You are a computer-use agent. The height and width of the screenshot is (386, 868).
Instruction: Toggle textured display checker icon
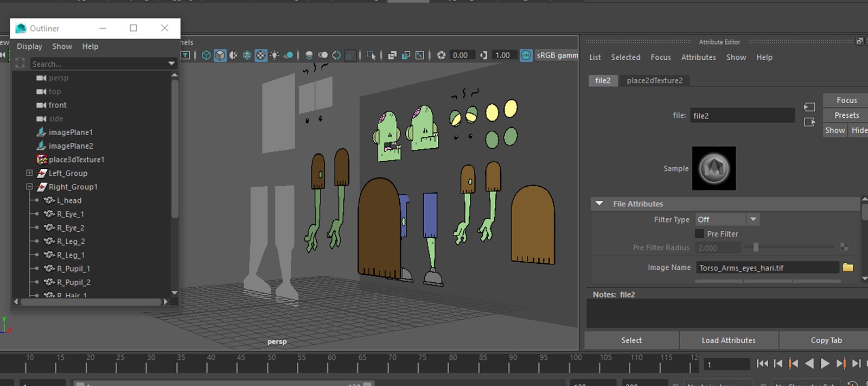[x=261, y=55]
